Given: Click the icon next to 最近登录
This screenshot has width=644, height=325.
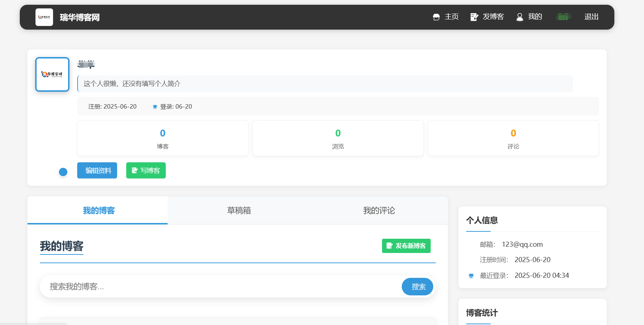Looking at the screenshot, I should coord(471,276).
